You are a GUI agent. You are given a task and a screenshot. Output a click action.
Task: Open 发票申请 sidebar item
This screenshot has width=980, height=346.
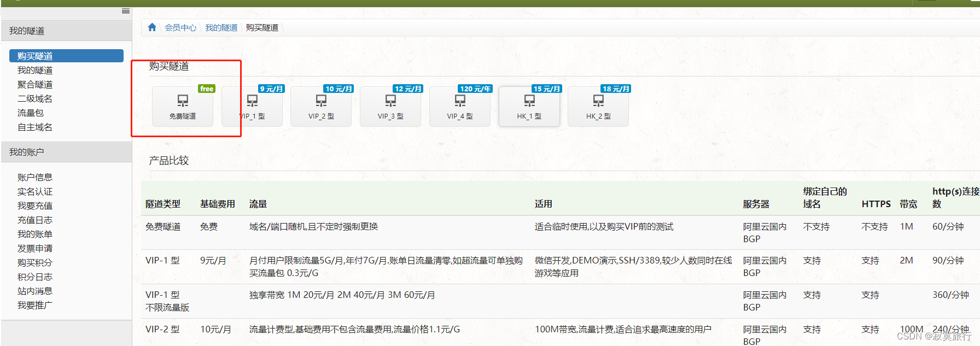tap(35, 248)
